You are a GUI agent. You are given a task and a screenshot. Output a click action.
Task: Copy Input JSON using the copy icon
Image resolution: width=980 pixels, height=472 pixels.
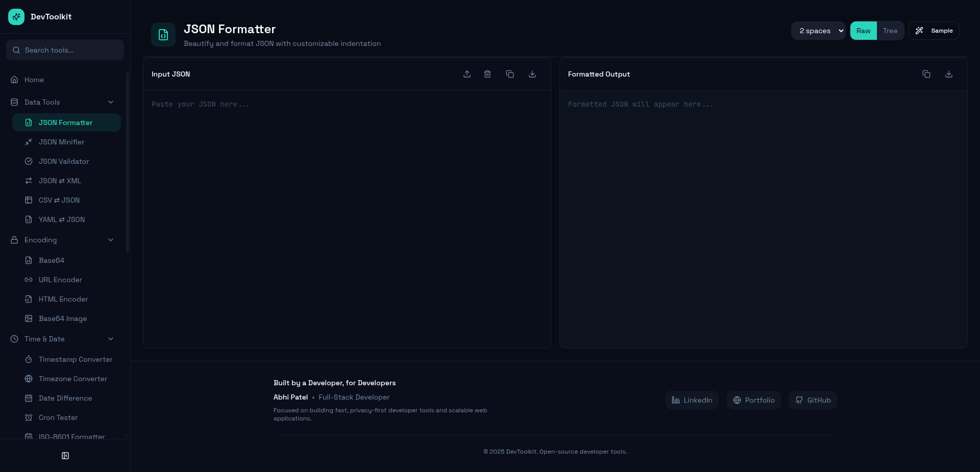[x=509, y=74]
